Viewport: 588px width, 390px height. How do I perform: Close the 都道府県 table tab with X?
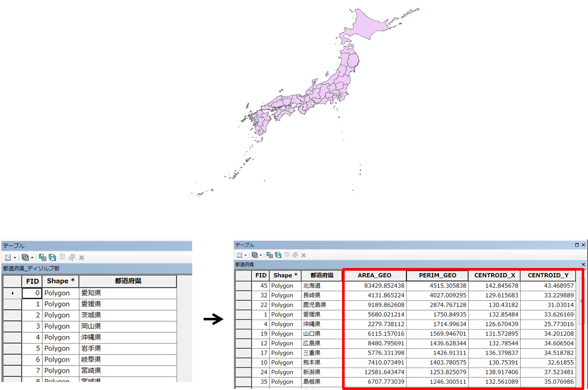(x=583, y=245)
